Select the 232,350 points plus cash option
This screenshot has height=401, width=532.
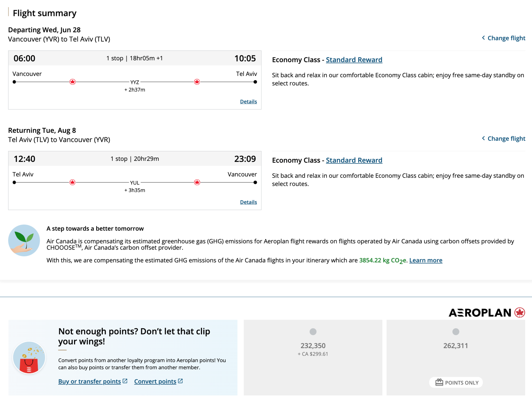313,332
